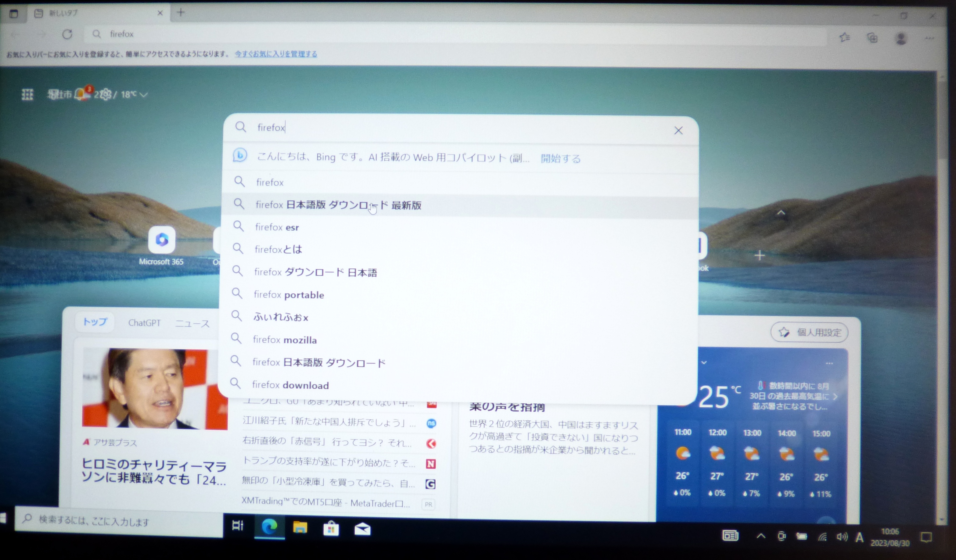Show hidden system tray icons
The height and width of the screenshot is (560, 956).
pos(761,536)
